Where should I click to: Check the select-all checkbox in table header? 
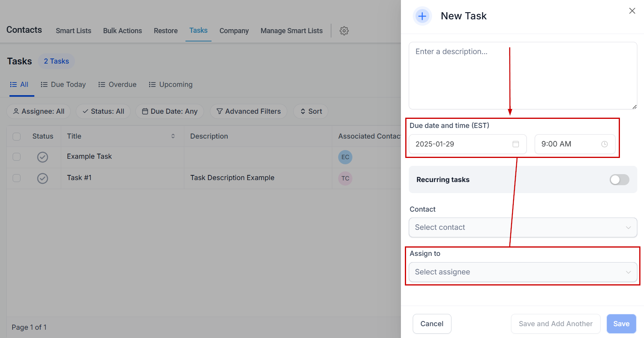pos(17,137)
